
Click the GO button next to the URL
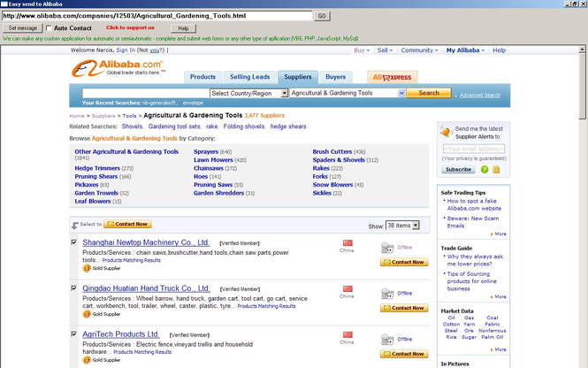[322, 16]
